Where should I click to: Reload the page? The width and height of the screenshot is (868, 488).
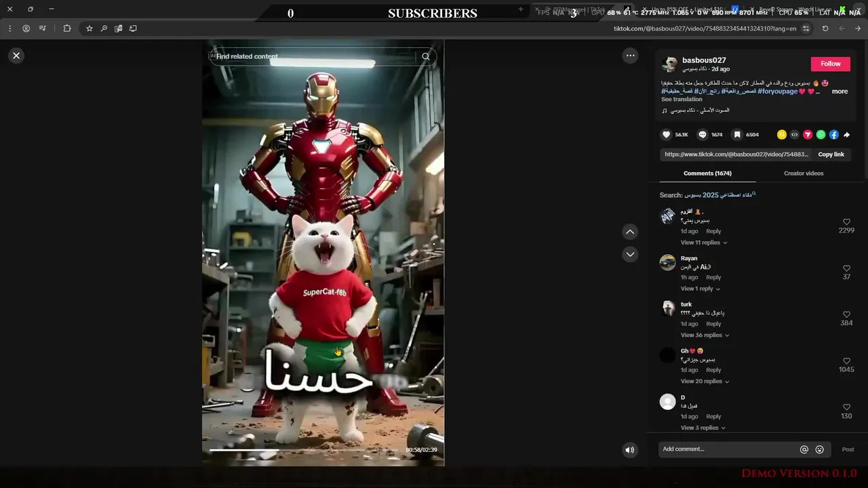pos(825,28)
